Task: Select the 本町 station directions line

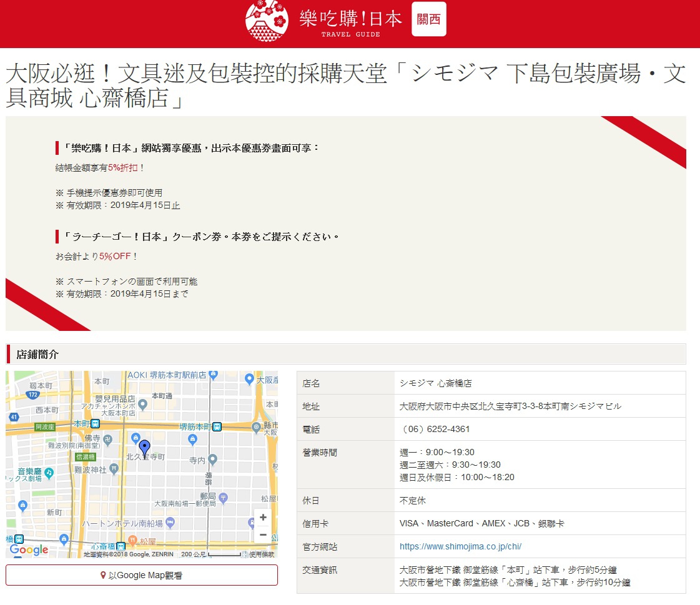Action: pyautogui.click(x=508, y=570)
